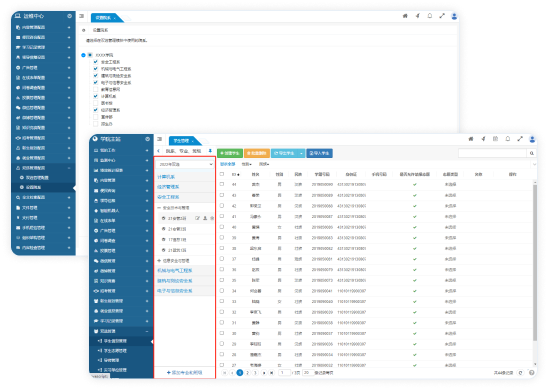Toggle the hamburger sidebar icon in the front window
Screen dimensions: 548x390
tap(160, 139)
